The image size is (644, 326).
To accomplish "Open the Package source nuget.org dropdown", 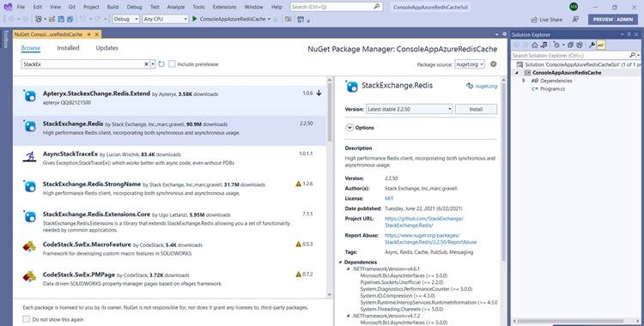I will 470,64.
